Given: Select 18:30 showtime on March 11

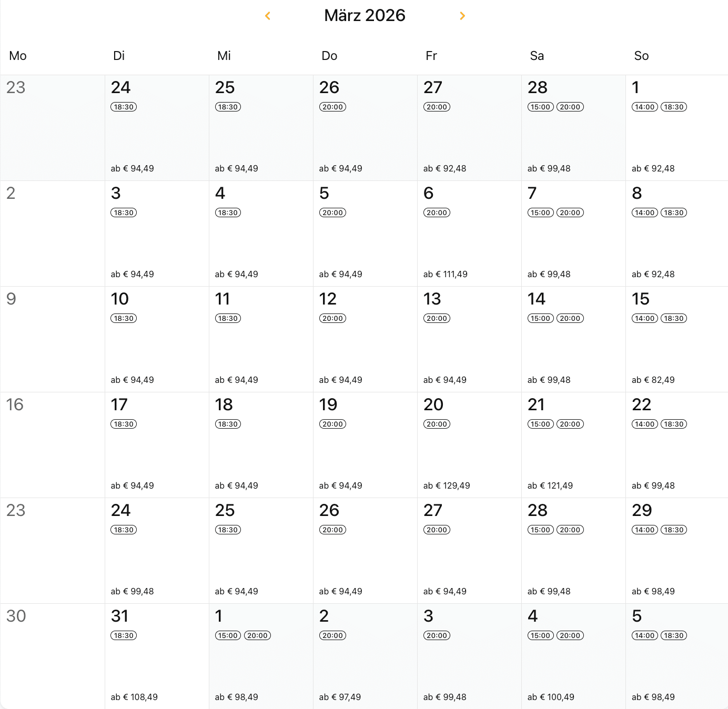Looking at the screenshot, I should (228, 318).
